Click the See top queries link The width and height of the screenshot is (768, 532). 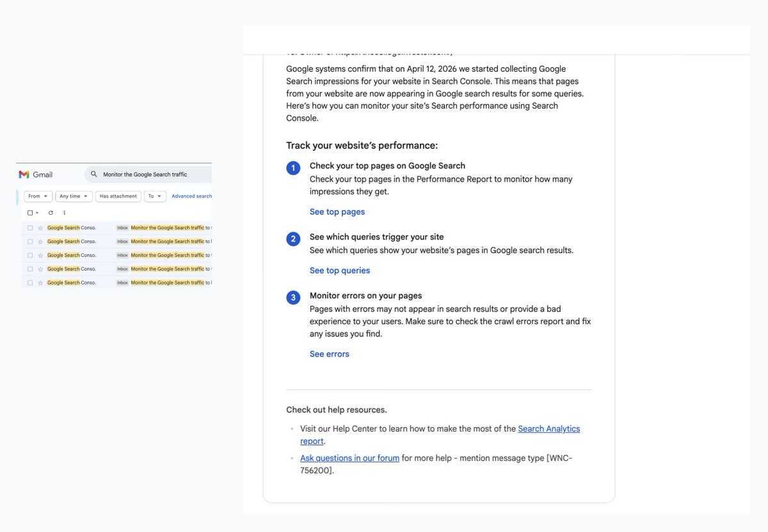340,270
